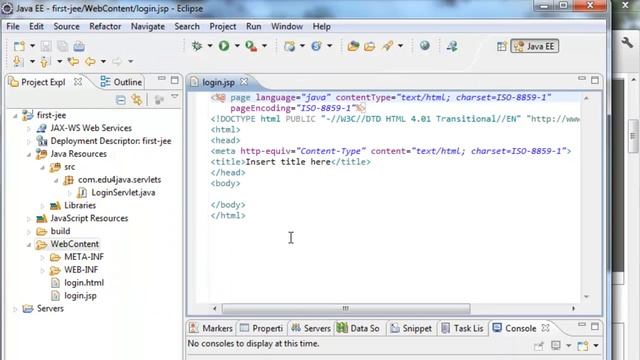Click the editor horizontal scrollbar thumb
This screenshot has height=360, width=640.
[346, 309]
